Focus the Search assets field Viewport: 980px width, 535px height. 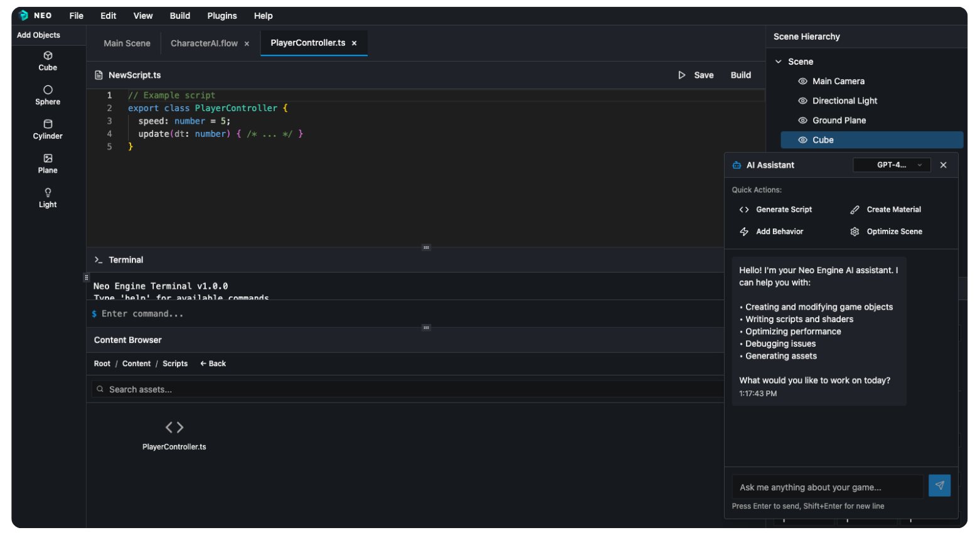(x=408, y=389)
